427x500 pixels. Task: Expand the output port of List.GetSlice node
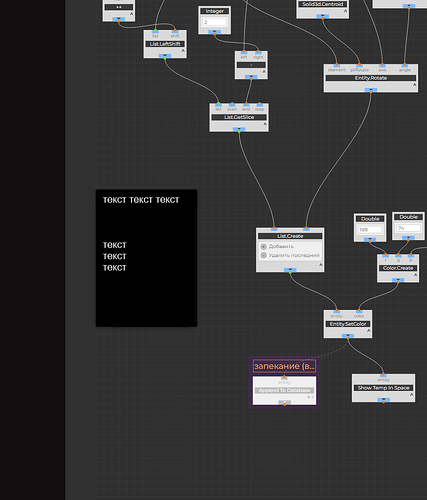pos(239,129)
